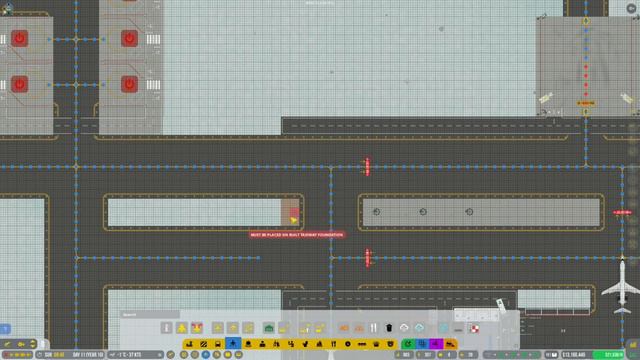
Task: Click the small blue button on left edge
Action: (5, 329)
